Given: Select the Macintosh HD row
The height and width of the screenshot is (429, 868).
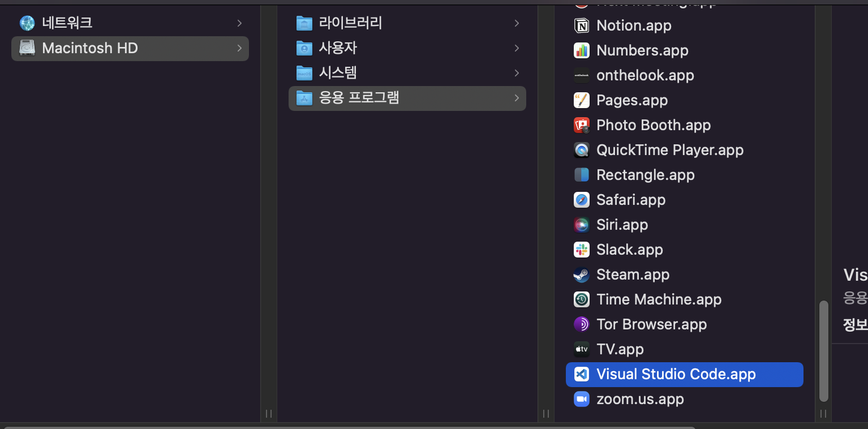Looking at the screenshot, I should point(130,48).
